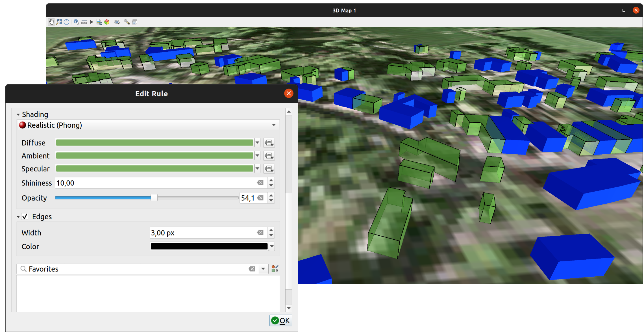
Task: Toggle on-screen navigation compass icon
Action: [67, 22]
